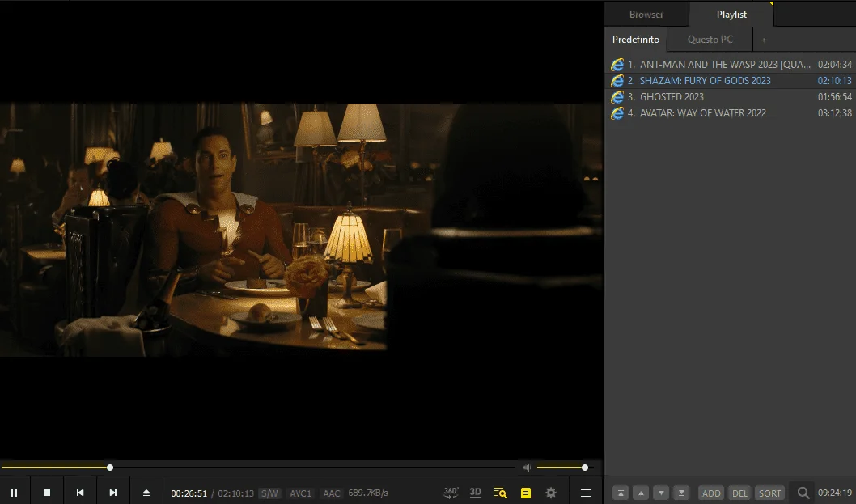Screen dimensions: 856x504
Task: Toggle 3D video mode
Action: click(x=476, y=492)
